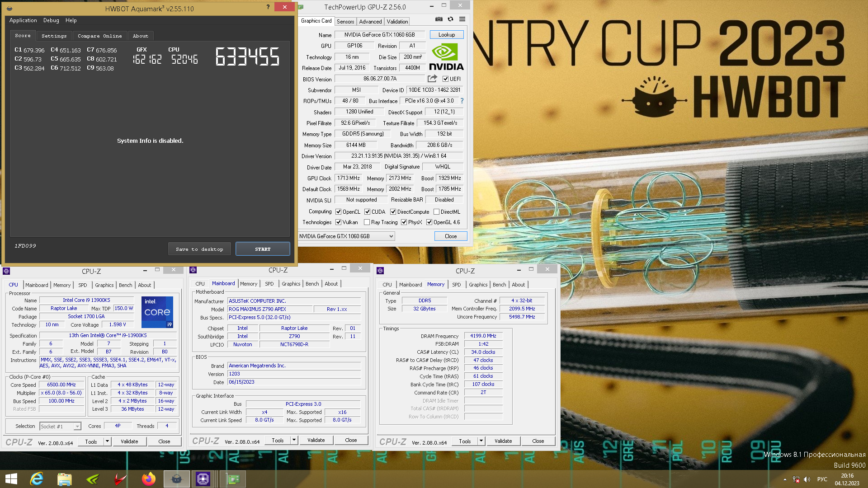The width and height of the screenshot is (868, 488).
Task: Click the GPU-Z refresh icon
Action: pyautogui.click(x=450, y=19)
